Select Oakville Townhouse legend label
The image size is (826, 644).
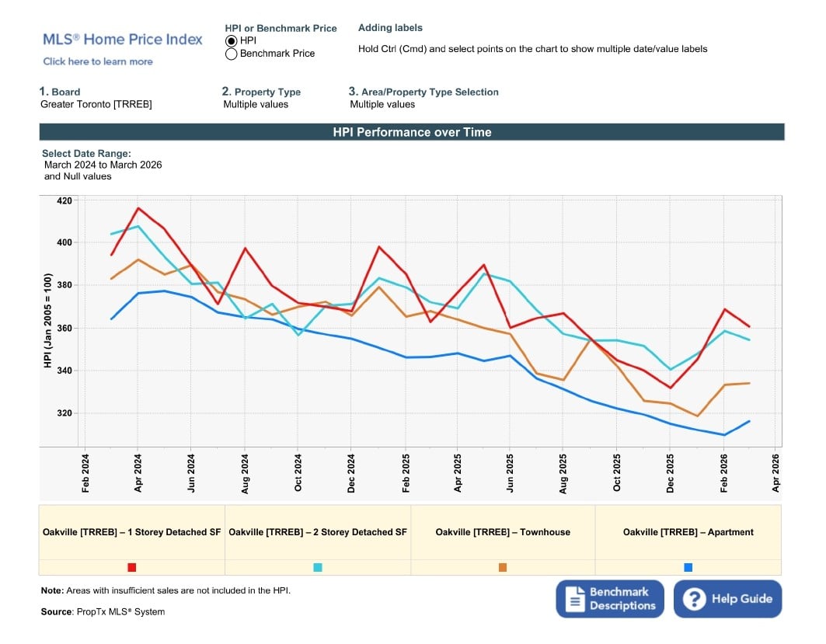click(x=503, y=532)
